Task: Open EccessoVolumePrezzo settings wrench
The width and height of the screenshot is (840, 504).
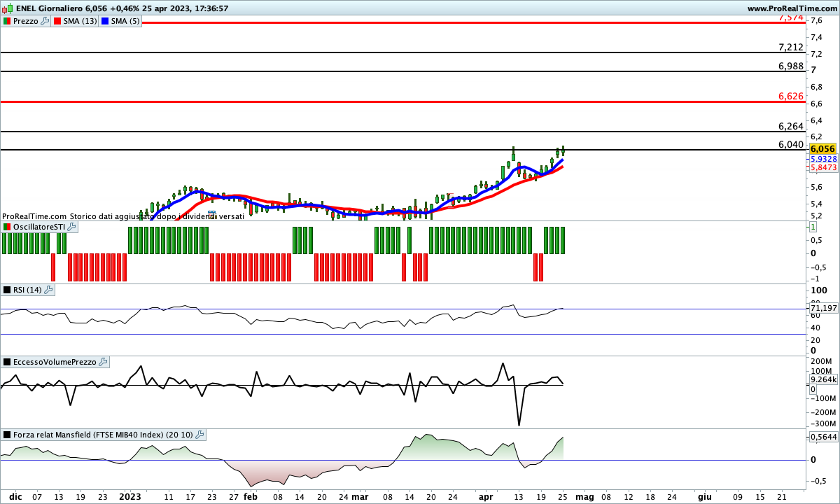Action: point(104,362)
